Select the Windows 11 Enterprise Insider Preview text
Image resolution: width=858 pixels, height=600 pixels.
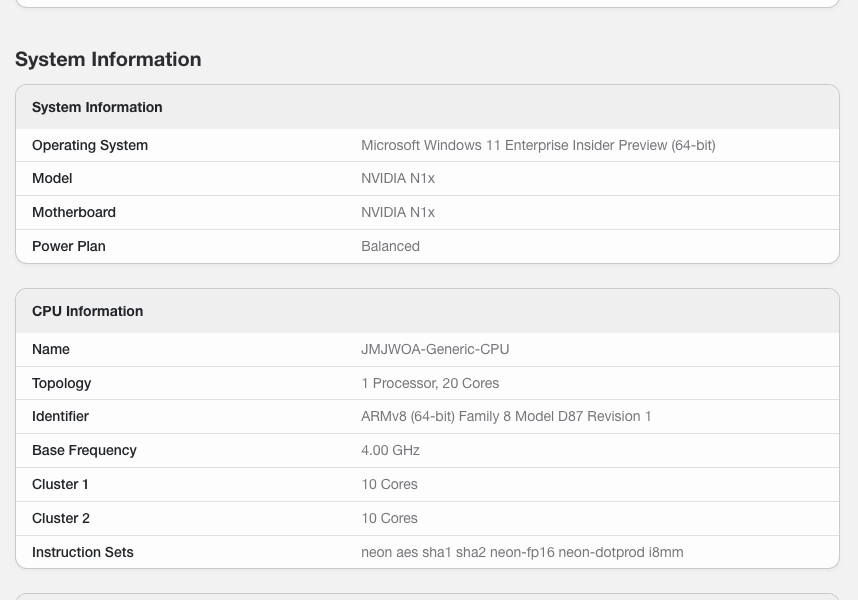point(538,145)
